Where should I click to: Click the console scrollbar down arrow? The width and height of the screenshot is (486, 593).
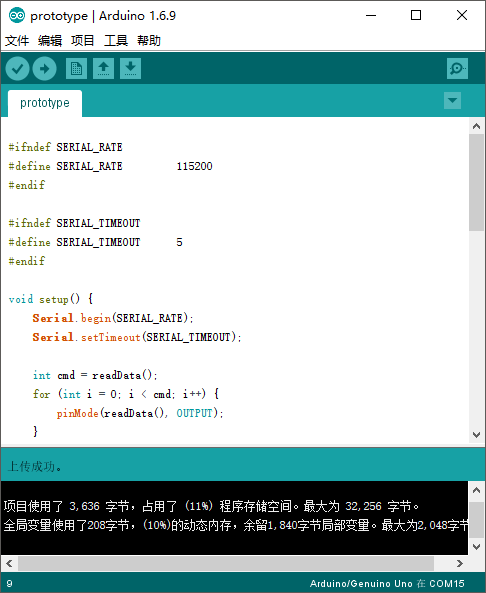coord(477,547)
